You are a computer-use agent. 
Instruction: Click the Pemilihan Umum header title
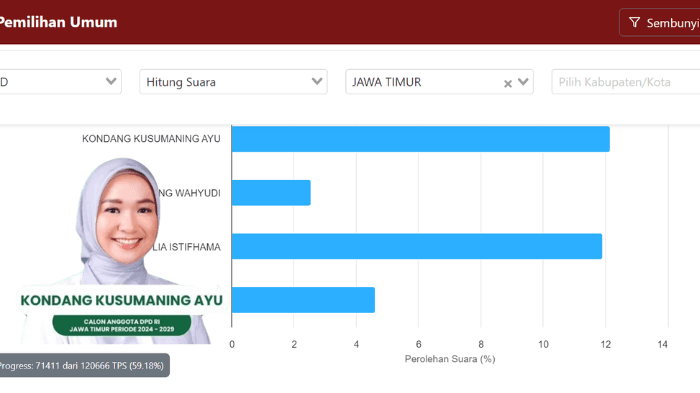(x=58, y=22)
